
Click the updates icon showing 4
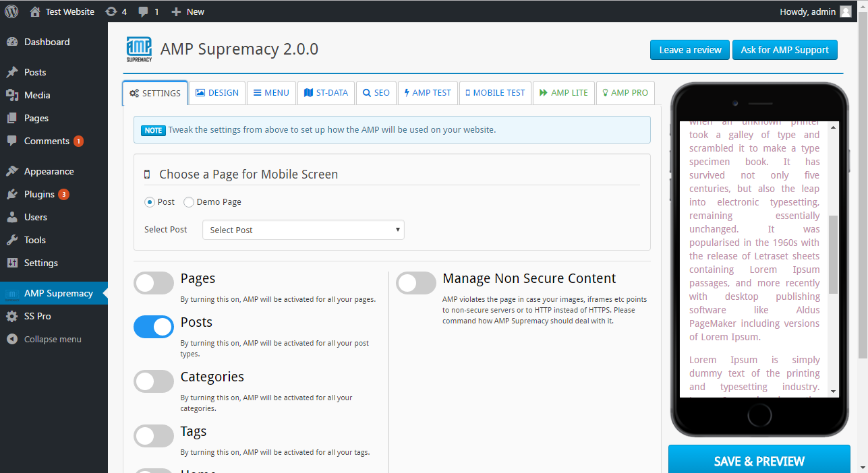tap(111, 11)
